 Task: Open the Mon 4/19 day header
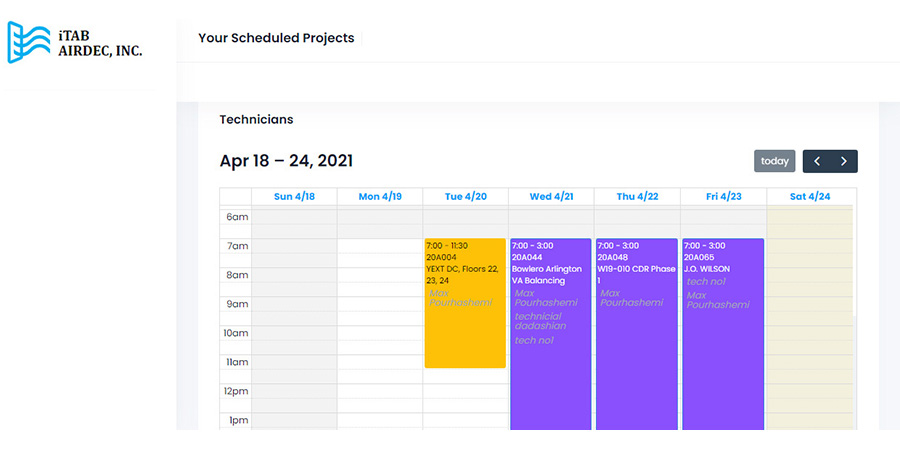pos(380,197)
